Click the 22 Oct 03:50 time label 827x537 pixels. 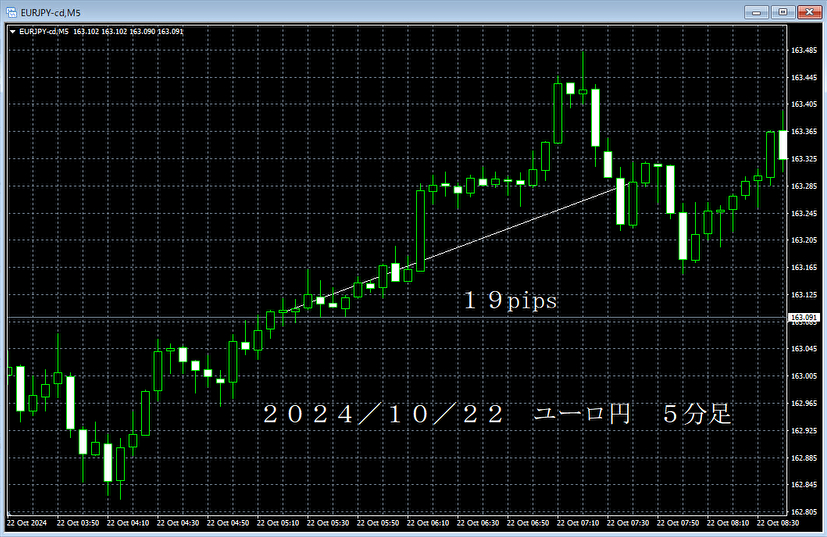coord(78,523)
